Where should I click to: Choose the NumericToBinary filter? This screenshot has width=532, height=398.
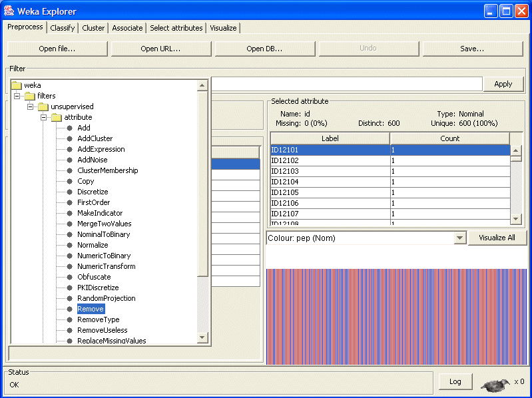click(x=104, y=256)
